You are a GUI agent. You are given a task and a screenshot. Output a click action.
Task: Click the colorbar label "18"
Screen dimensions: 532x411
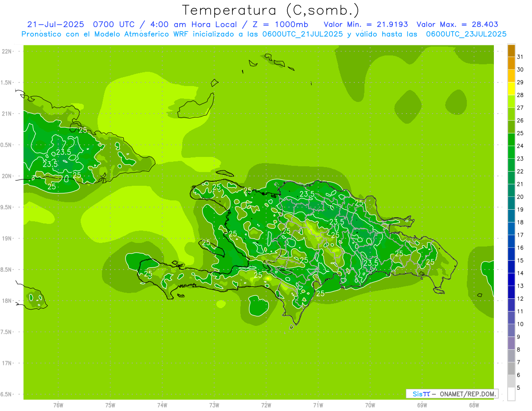[520, 223]
